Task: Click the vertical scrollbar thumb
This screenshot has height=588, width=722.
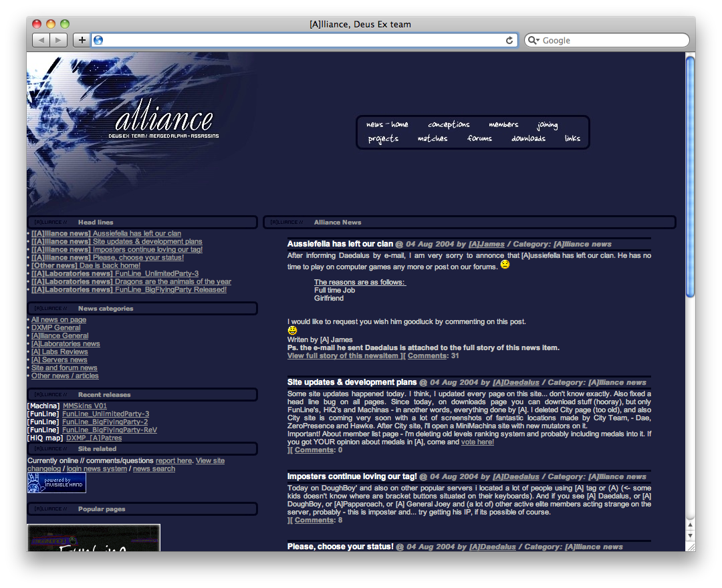Action: click(x=690, y=176)
